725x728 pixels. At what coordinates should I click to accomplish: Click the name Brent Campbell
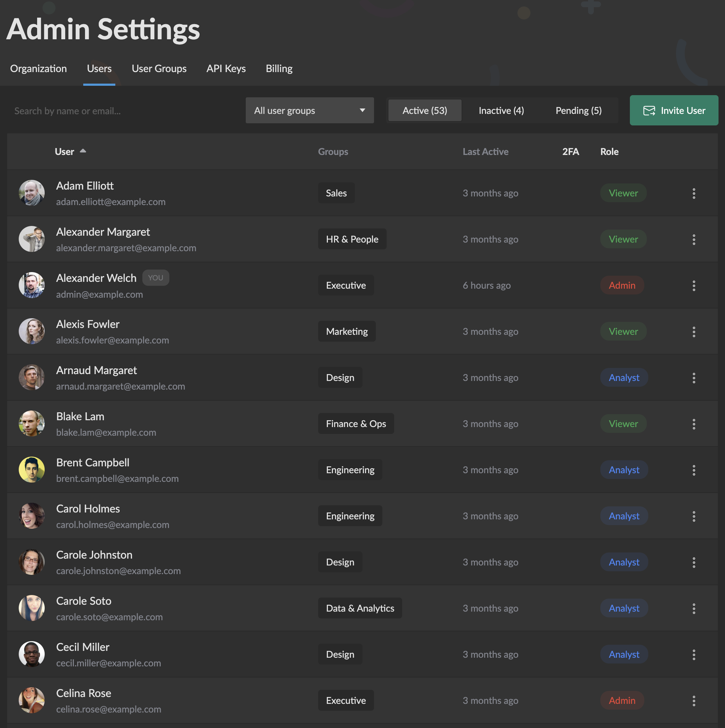[93, 462]
